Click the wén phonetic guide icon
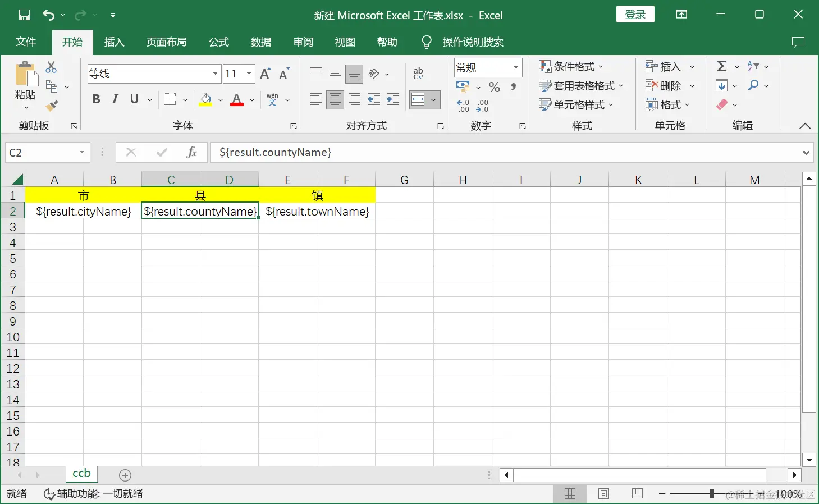This screenshot has width=819, height=504. (x=272, y=100)
